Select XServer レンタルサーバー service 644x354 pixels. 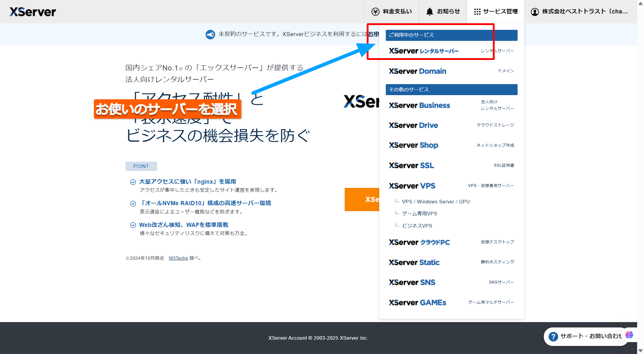coord(451,51)
